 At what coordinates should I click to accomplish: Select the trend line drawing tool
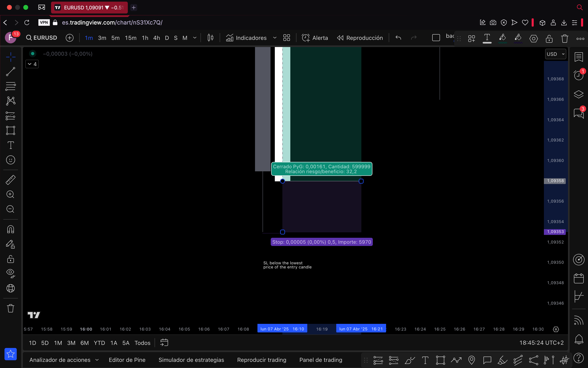[x=10, y=72]
